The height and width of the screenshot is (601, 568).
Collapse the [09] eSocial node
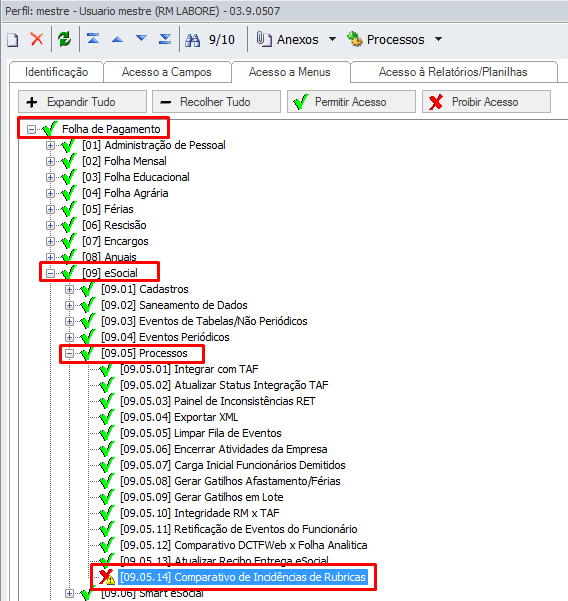(x=50, y=273)
